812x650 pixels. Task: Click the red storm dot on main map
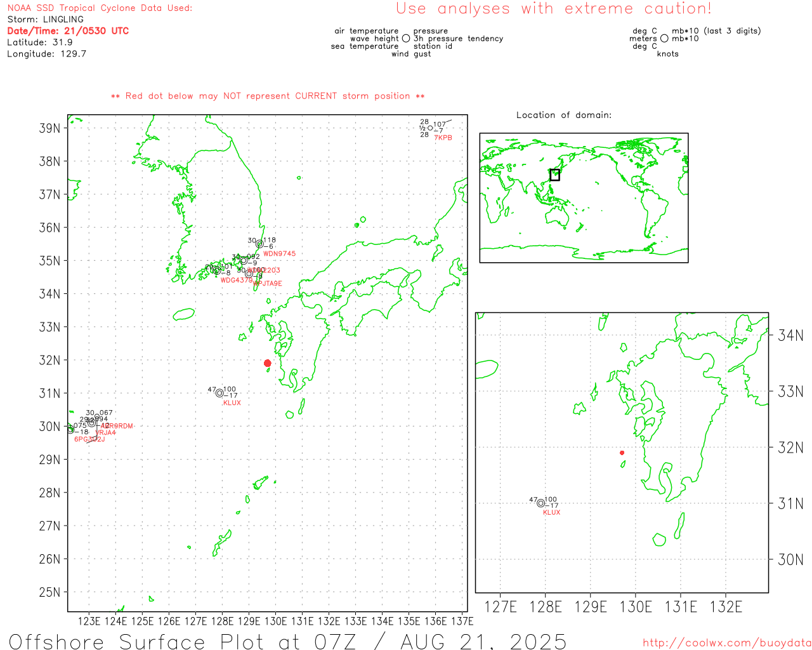point(267,363)
